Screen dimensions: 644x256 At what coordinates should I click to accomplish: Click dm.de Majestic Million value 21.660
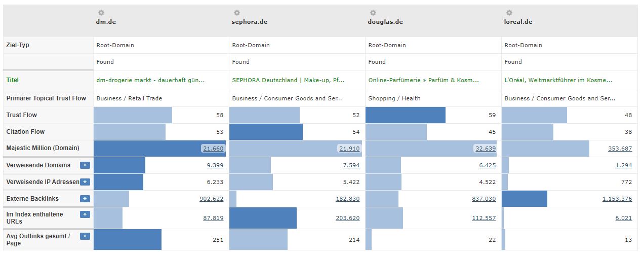click(213, 149)
